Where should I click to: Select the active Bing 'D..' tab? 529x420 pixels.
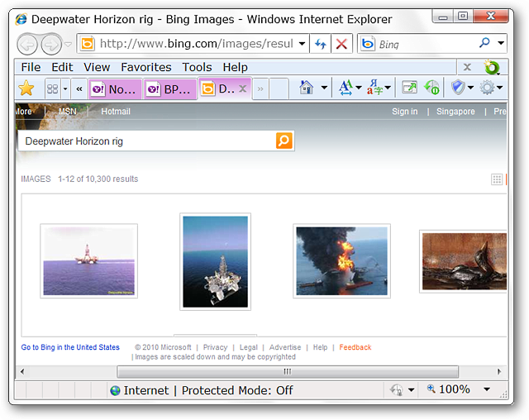click(218, 88)
